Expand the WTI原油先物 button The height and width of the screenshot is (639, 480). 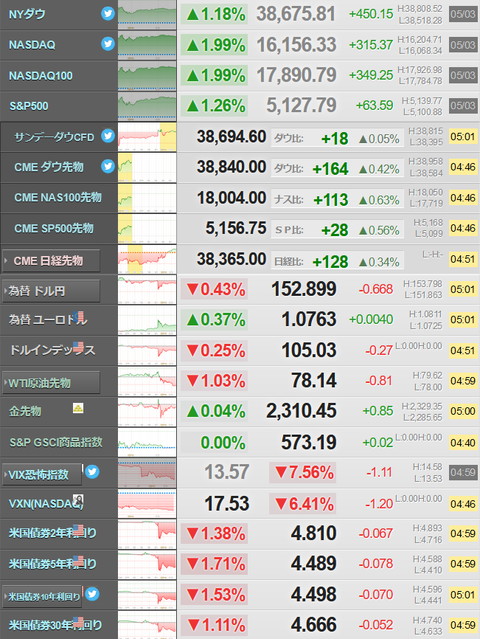[x=51, y=383]
